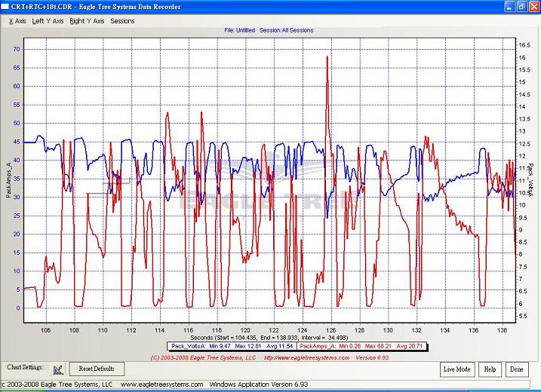
Task: Click the chart settings graph icon
Action: 58,369
